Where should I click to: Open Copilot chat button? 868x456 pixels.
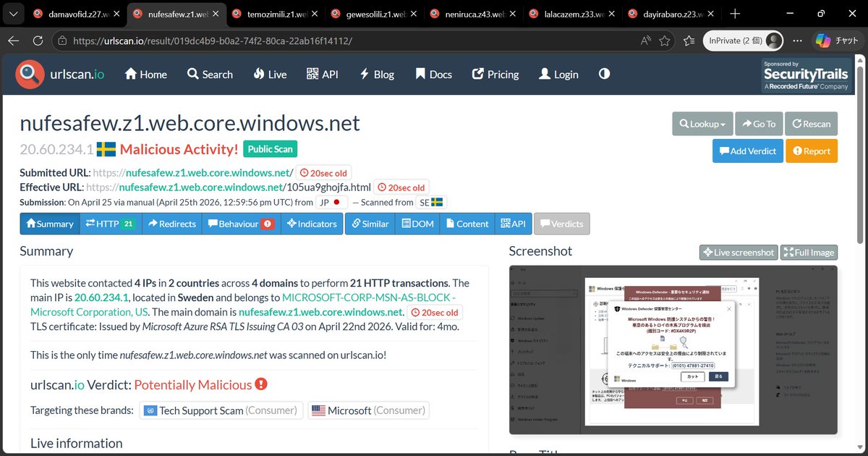coord(838,41)
